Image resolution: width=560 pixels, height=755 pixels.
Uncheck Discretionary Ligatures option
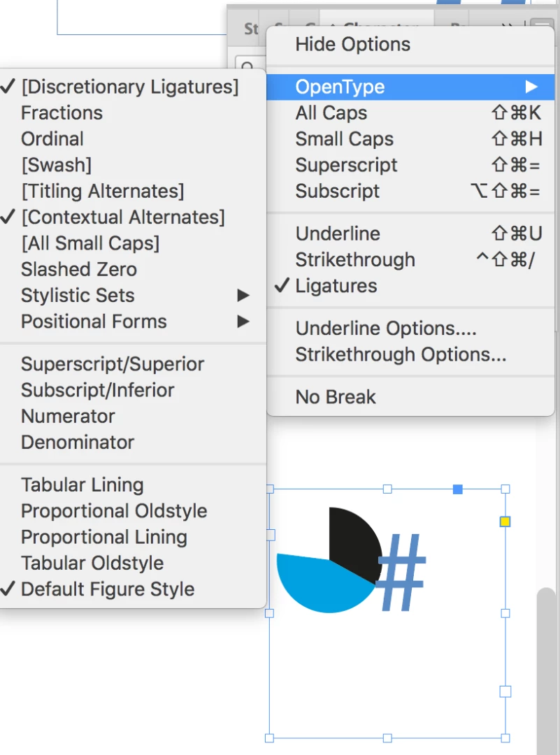(129, 87)
